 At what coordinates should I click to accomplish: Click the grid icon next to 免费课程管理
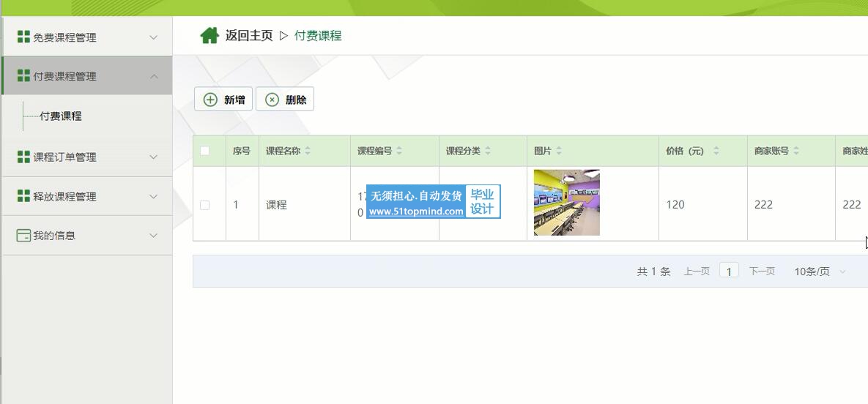[x=23, y=37]
